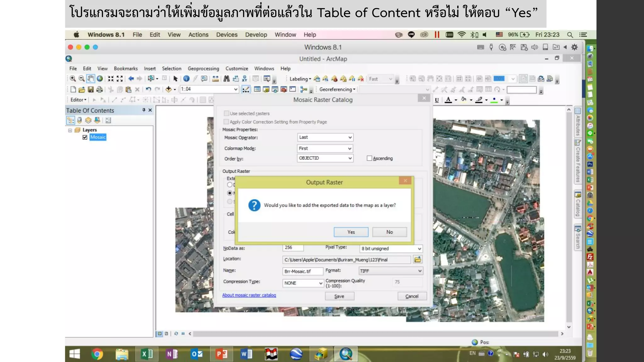Open the Format TIFF dropdown
Viewport: 644px width, 362px height.
tap(391, 271)
